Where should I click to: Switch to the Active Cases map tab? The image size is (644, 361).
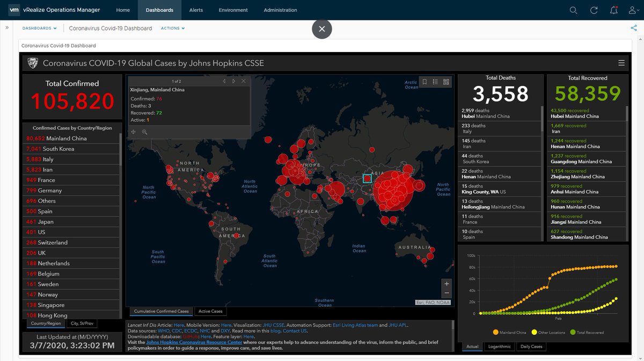(210, 311)
